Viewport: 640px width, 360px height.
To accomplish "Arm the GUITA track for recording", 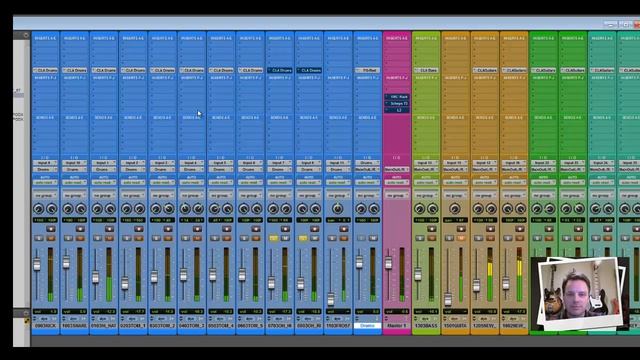I will coord(461,229).
